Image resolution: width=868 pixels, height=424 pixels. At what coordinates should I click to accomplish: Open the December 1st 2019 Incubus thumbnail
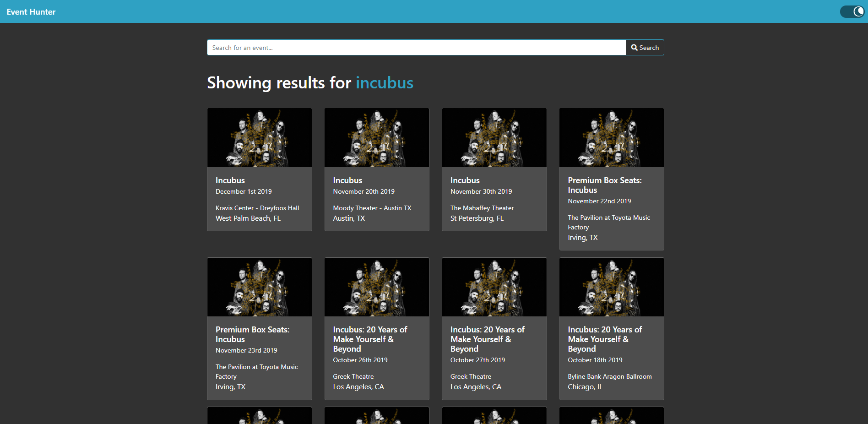click(x=260, y=138)
